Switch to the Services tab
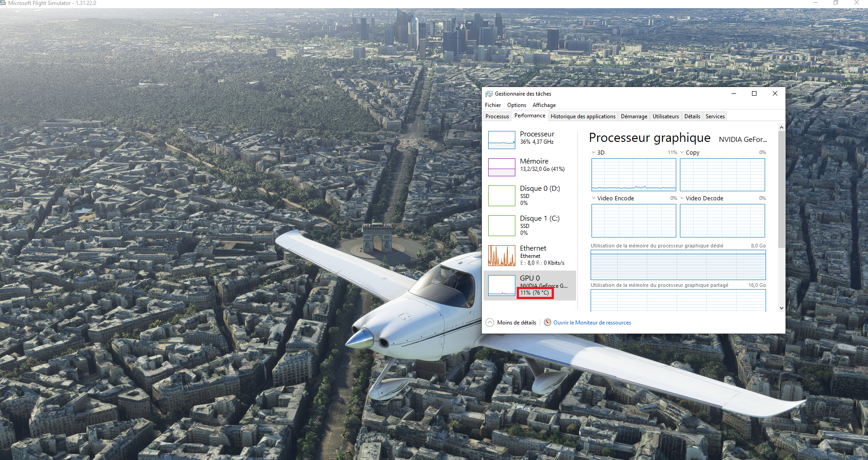Viewport: 868px width, 460px height. 715,116
